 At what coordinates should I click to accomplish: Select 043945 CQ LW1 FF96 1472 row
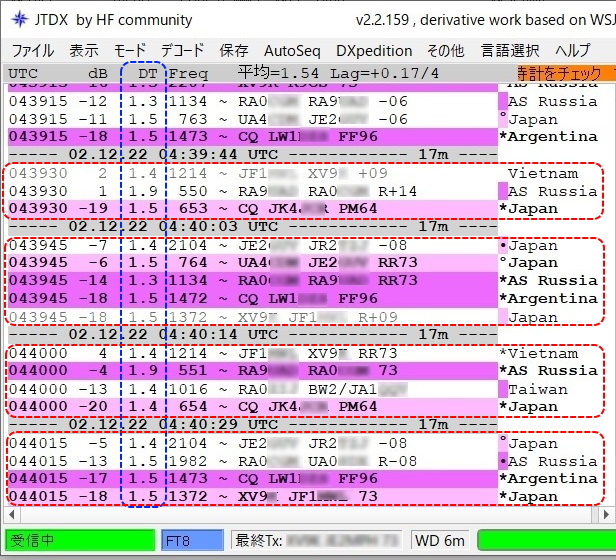(253, 299)
